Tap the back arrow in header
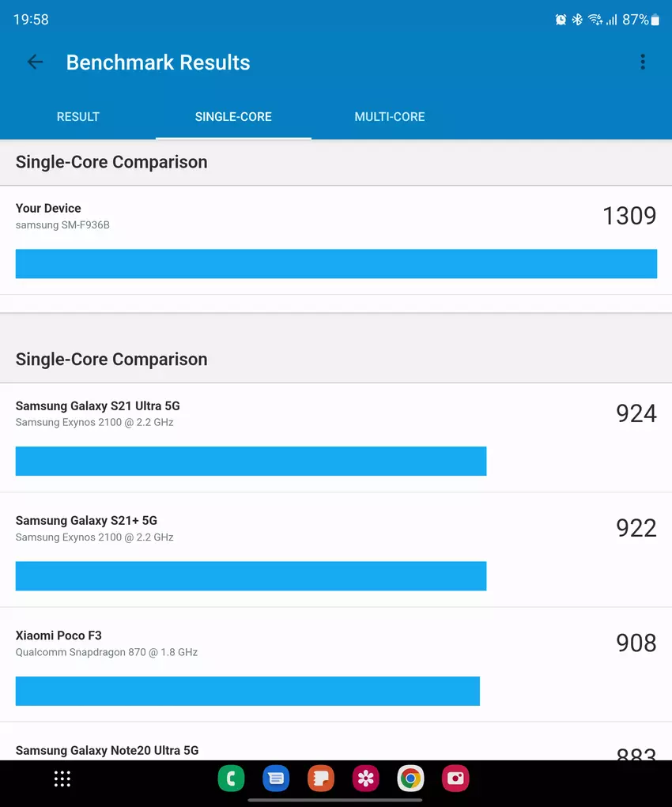The width and height of the screenshot is (672, 807). [x=35, y=62]
